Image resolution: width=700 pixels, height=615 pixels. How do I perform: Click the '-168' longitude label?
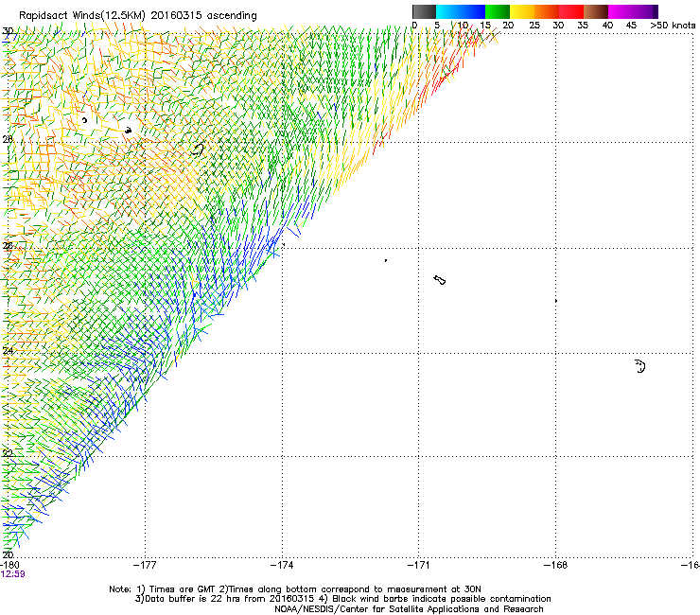[556, 565]
